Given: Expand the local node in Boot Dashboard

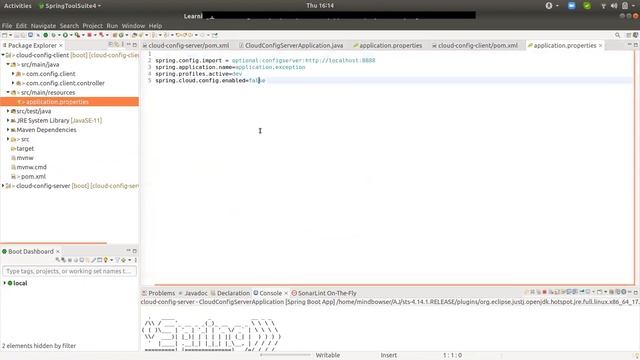Looking at the screenshot, I should click(x=4, y=283).
